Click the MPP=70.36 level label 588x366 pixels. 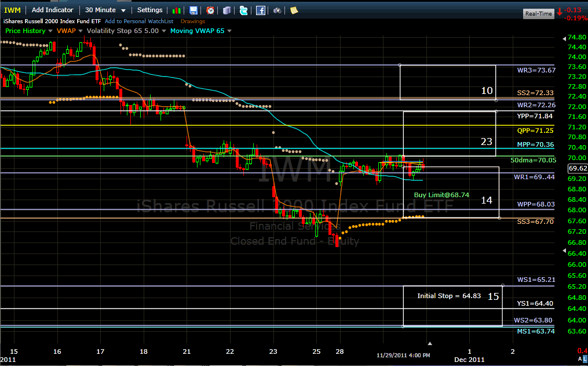point(535,144)
